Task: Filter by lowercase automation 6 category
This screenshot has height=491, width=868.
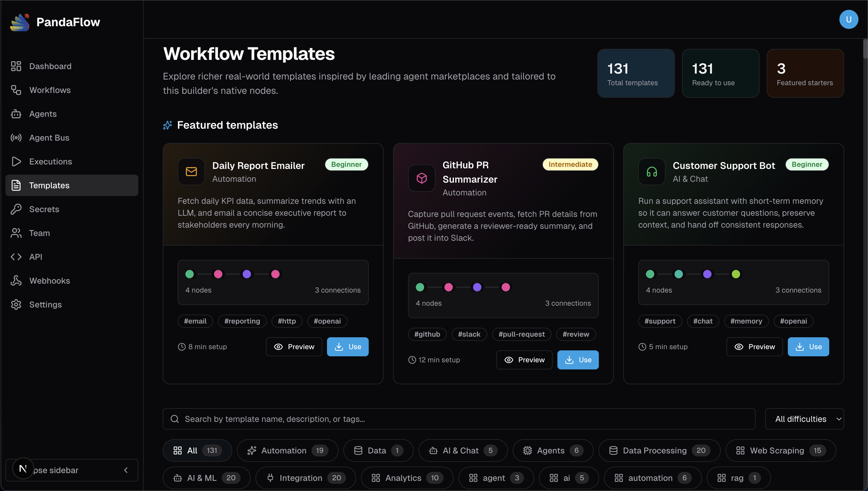Action: (x=653, y=478)
